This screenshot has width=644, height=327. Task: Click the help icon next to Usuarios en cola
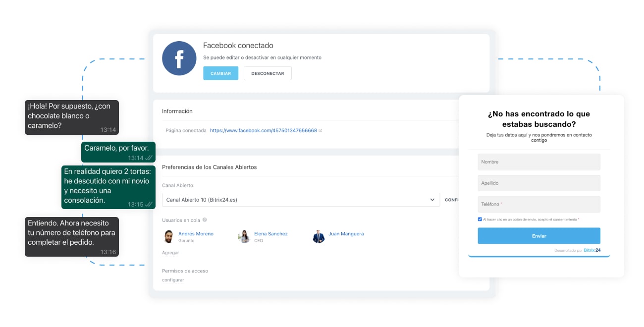tap(205, 220)
